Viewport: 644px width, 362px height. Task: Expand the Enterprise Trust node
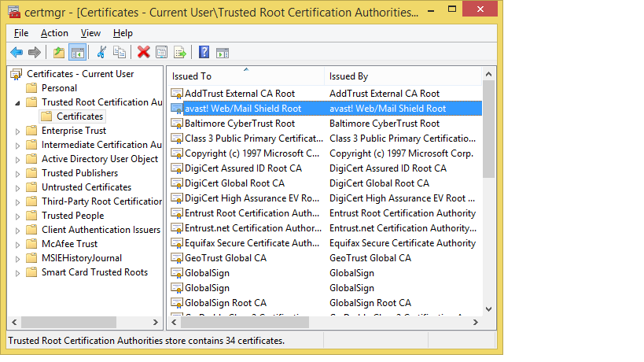pyautogui.click(x=17, y=131)
